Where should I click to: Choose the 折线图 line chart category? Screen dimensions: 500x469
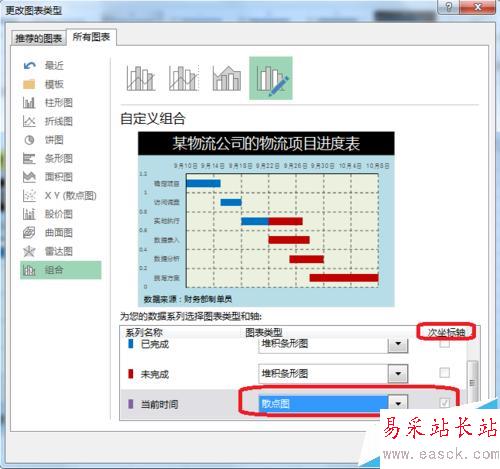pos(61,121)
